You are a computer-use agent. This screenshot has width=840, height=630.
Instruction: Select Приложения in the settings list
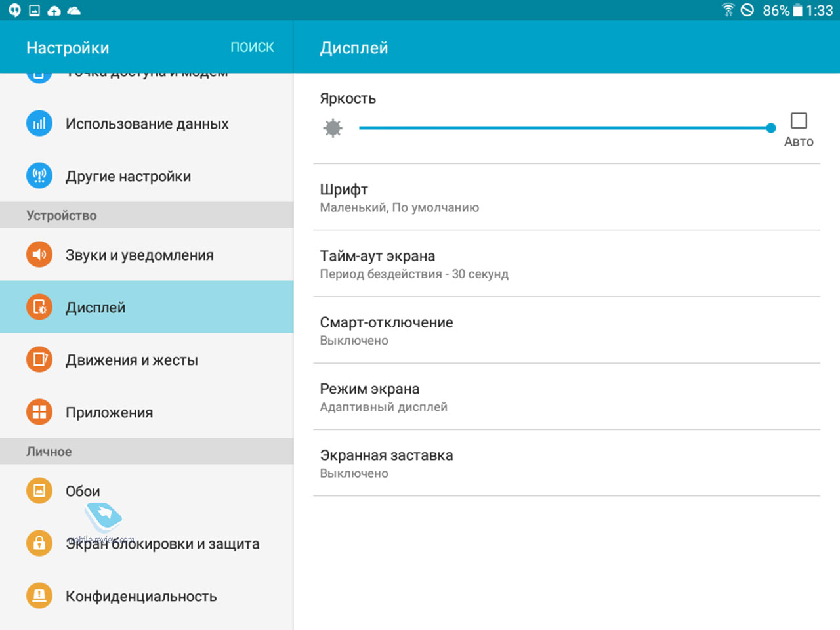click(109, 413)
